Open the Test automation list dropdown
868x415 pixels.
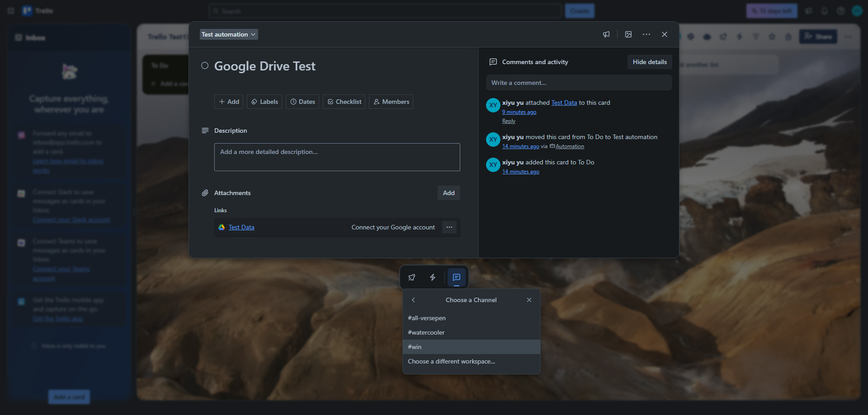[229, 34]
